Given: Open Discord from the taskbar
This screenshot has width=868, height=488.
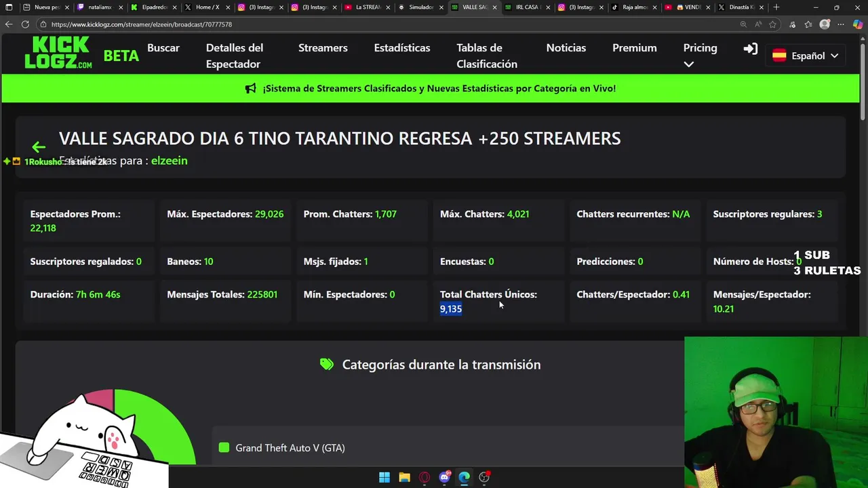Looking at the screenshot, I should [x=444, y=477].
